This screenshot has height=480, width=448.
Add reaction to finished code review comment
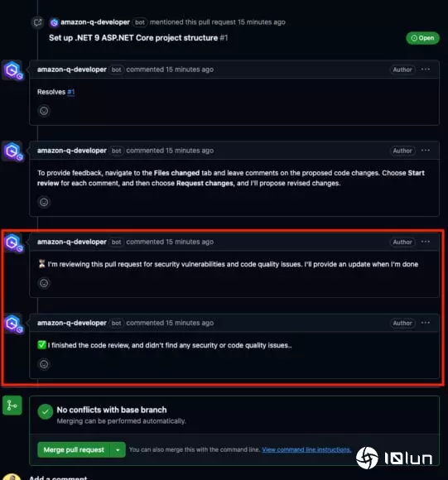44,364
